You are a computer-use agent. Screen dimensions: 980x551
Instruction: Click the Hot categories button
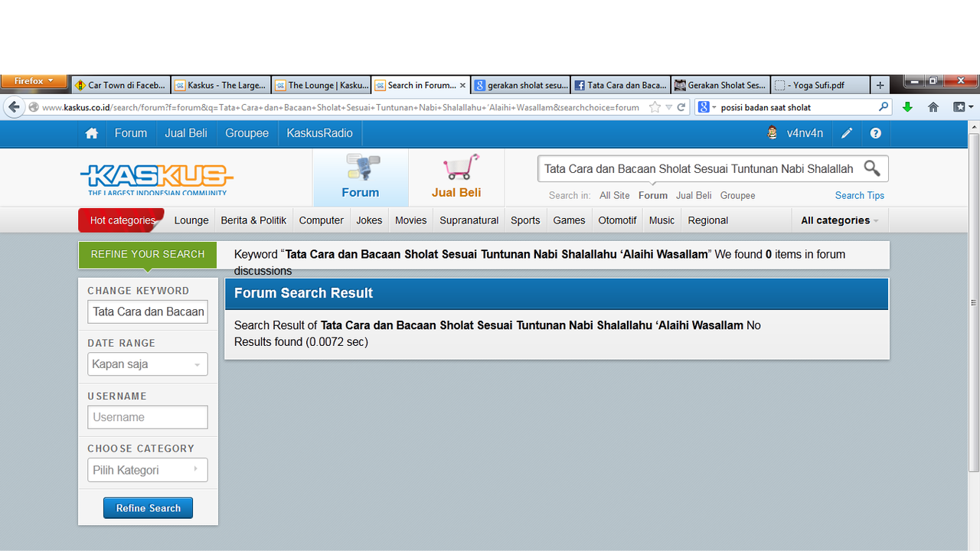[121, 220]
